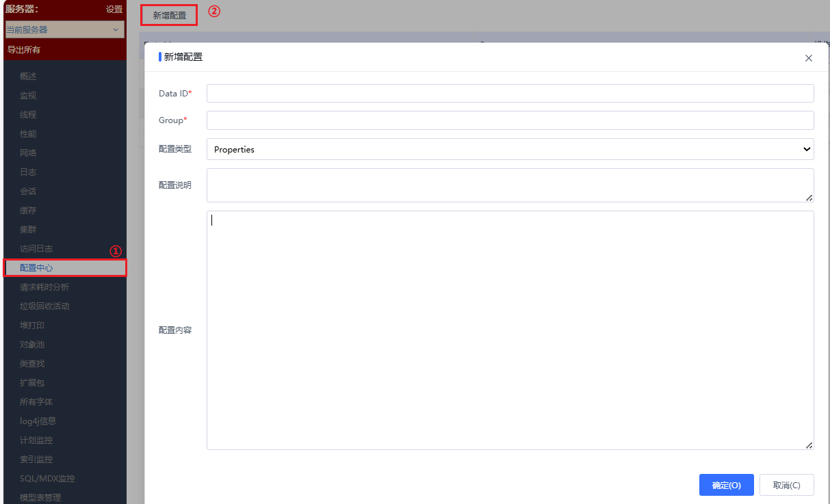Open 对象池 in the sidebar menu

pyautogui.click(x=32, y=345)
